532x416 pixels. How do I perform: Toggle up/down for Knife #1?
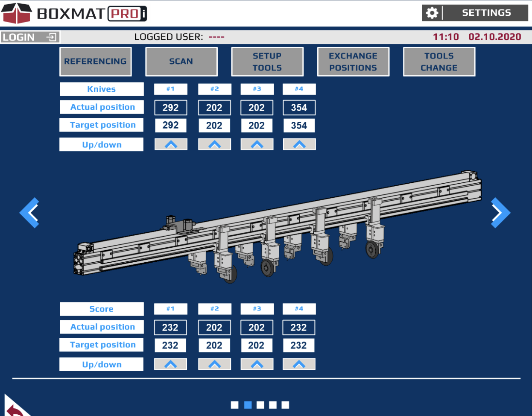click(x=171, y=144)
